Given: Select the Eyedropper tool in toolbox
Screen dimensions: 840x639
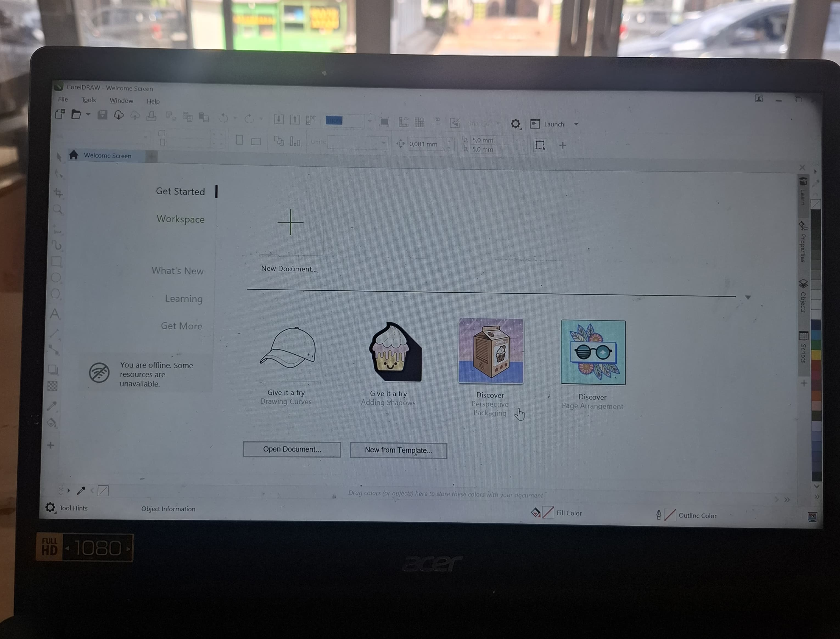Looking at the screenshot, I should [x=52, y=406].
